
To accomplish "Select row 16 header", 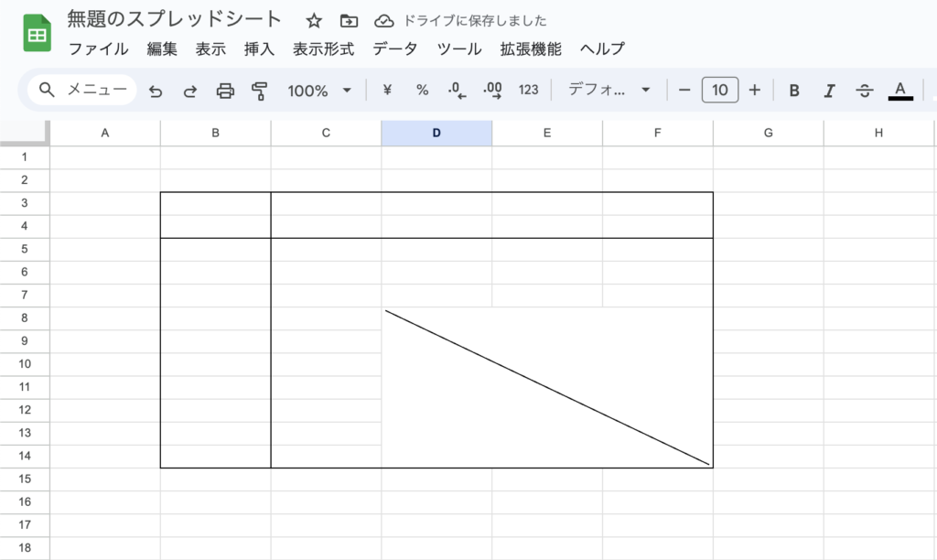I will click(25, 502).
